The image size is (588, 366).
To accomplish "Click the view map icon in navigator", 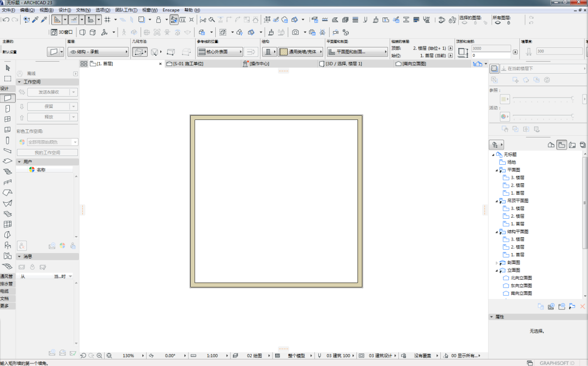I will (x=562, y=145).
